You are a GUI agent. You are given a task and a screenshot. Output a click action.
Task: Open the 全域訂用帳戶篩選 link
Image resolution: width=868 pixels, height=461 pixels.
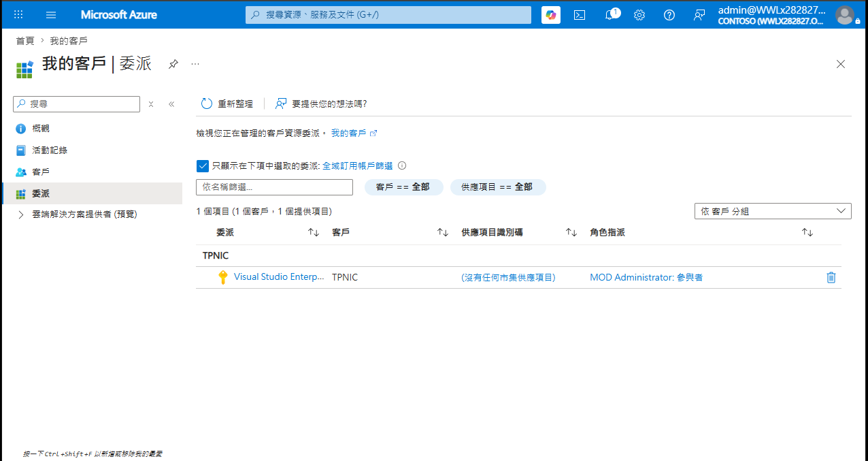click(x=357, y=166)
